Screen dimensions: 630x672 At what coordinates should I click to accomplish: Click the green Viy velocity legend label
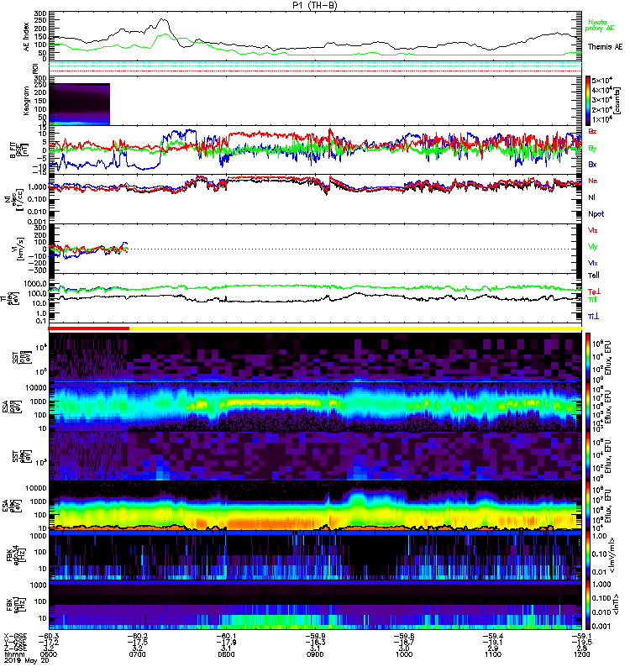coord(592,247)
